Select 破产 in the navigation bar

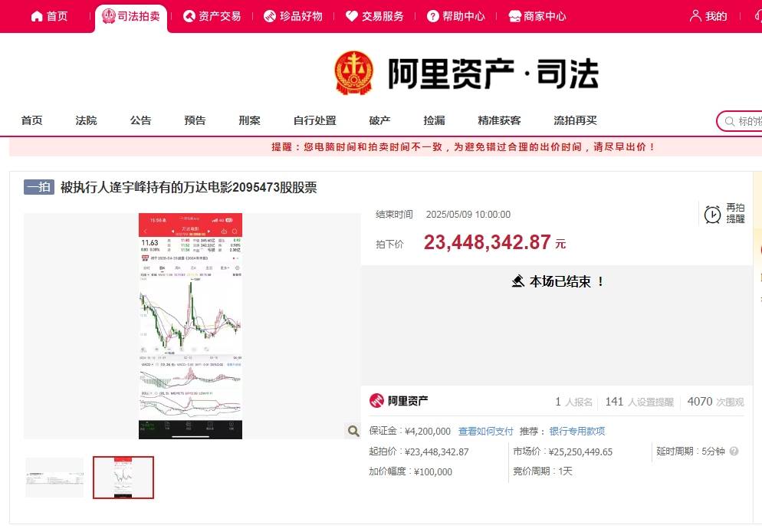[380, 120]
